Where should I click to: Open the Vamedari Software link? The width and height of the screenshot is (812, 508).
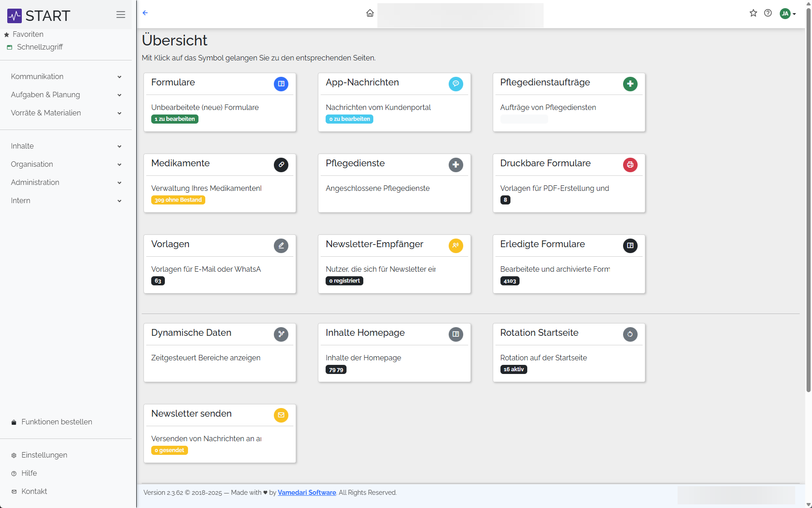pyautogui.click(x=307, y=493)
